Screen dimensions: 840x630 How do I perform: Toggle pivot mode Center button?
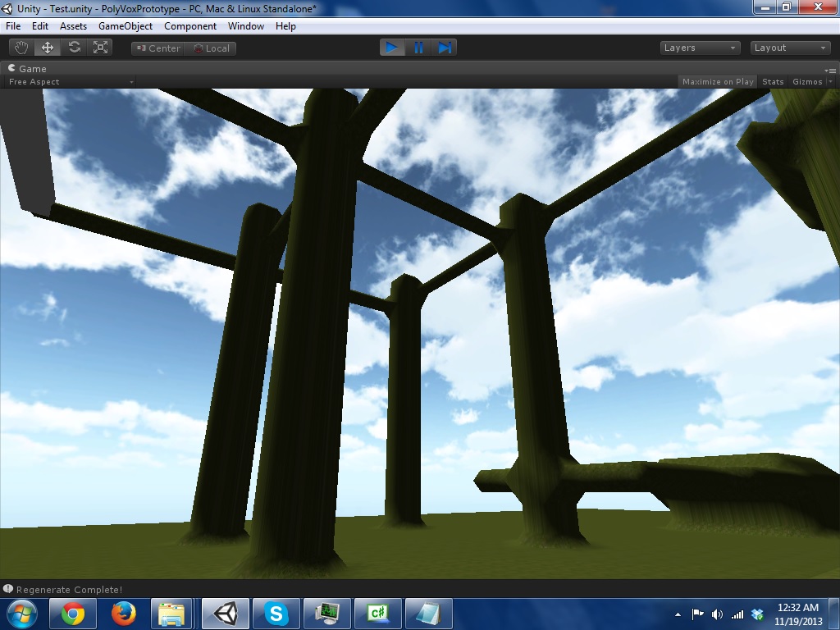point(157,48)
